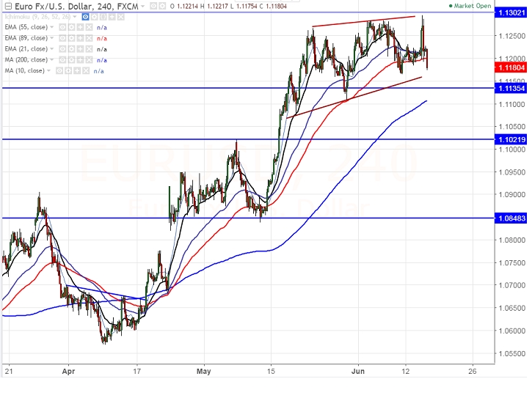Image resolution: width=532 pixels, height=398 pixels.
Task: Expand dropdown arrow next to EMA (89, close)
Action: [51, 38]
